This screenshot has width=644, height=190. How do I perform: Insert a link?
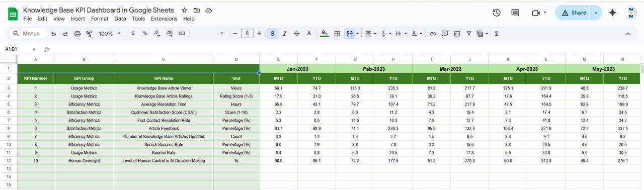[x=433, y=34]
